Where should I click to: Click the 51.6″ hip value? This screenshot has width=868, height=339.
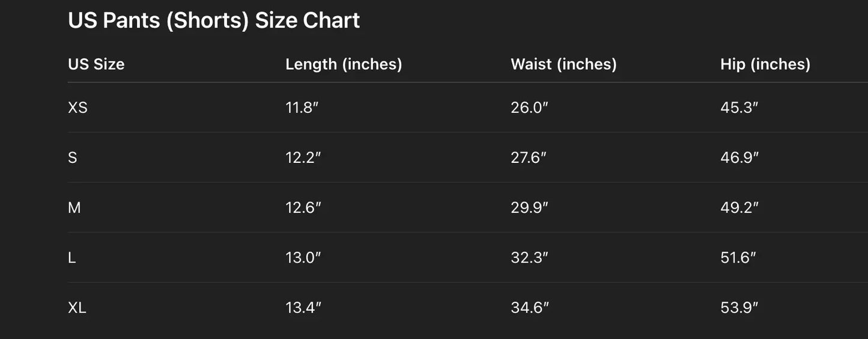[x=738, y=258]
